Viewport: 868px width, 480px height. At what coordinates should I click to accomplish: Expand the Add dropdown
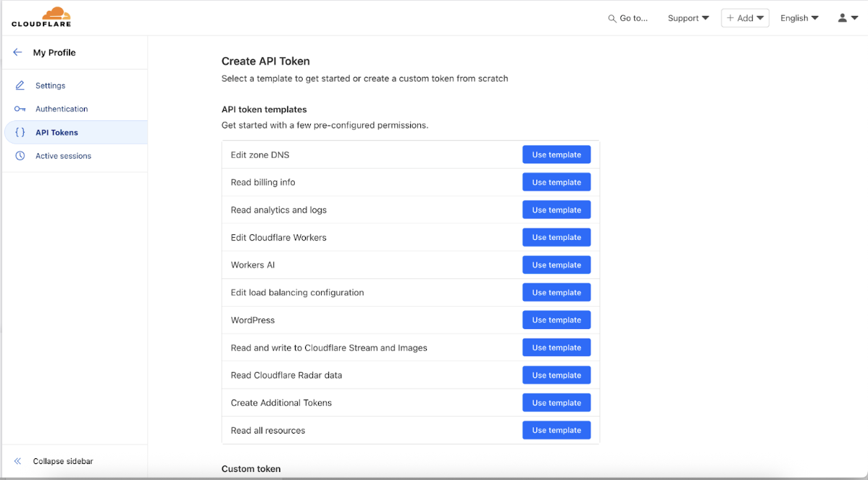(x=745, y=17)
